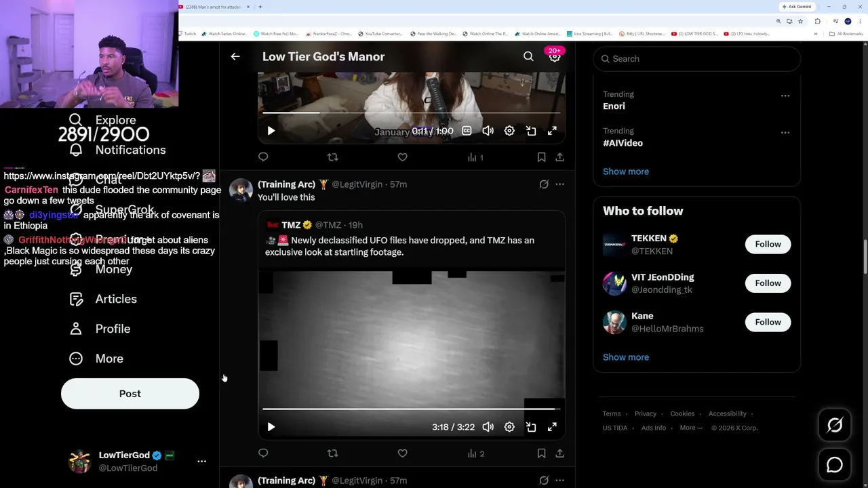
Task: Reply to the TMZ quote post
Action: [263, 453]
